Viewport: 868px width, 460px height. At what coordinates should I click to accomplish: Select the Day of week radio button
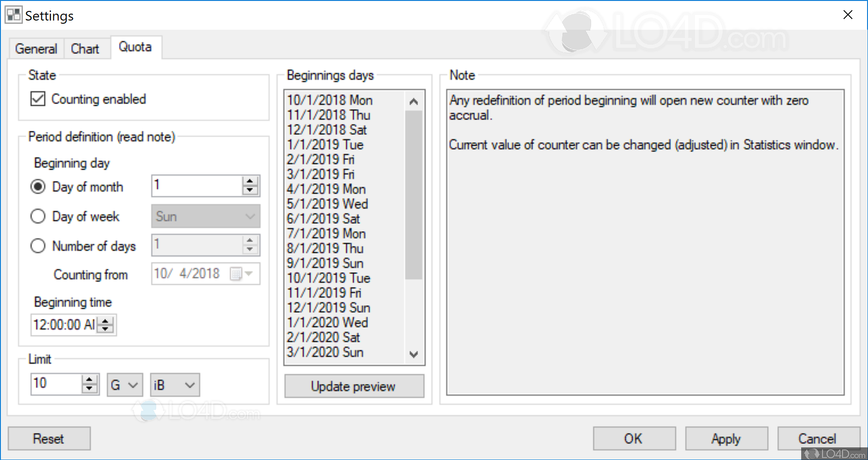pyautogui.click(x=38, y=216)
